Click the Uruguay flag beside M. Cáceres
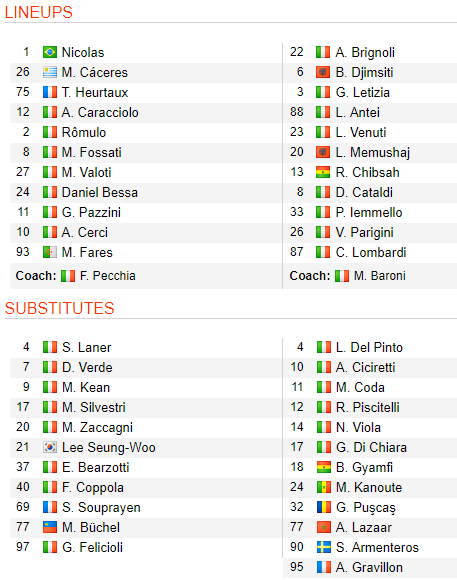Screen dimensions: 457x580 (x=50, y=72)
